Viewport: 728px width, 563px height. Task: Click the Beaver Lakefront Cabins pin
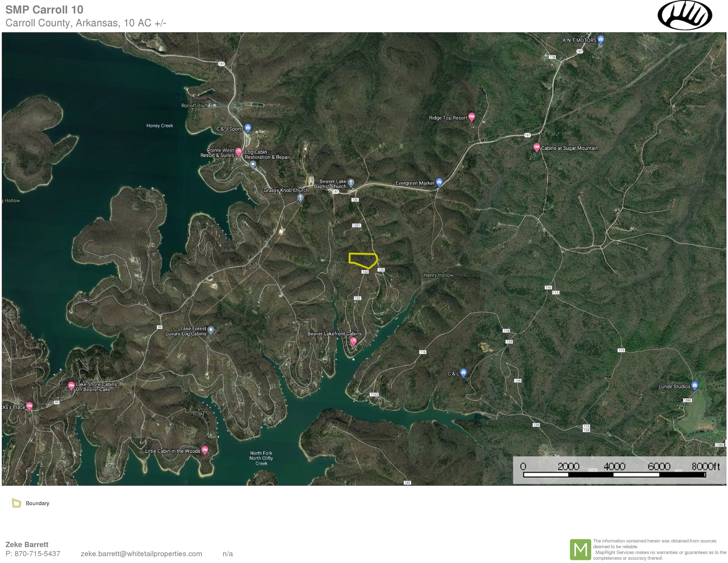click(x=353, y=341)
